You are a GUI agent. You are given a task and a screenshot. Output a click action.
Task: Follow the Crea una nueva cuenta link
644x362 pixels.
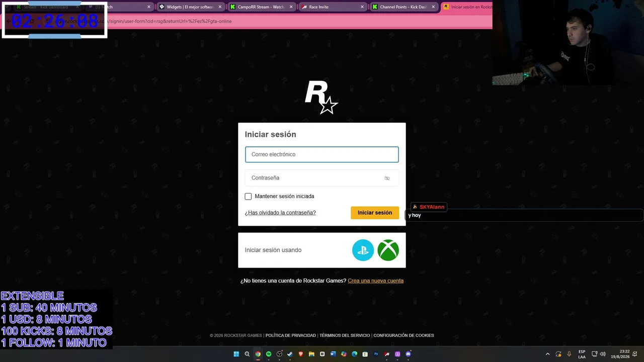pos(375,281)
